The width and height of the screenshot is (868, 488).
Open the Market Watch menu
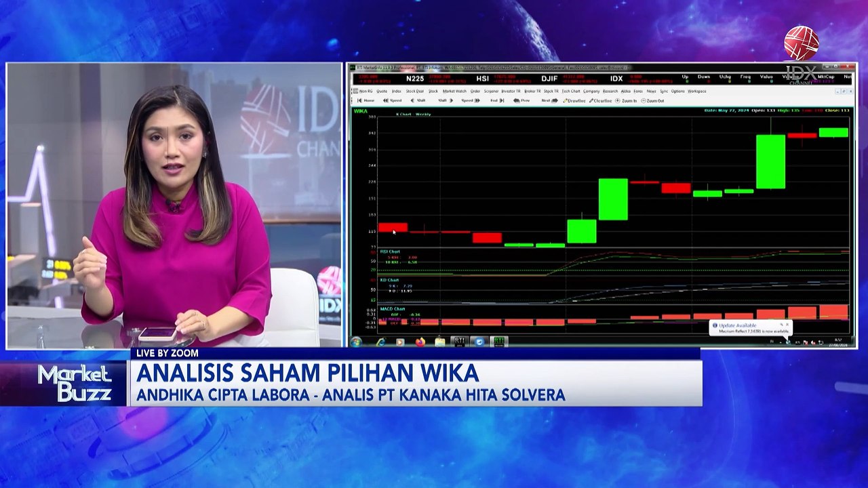click(x=454, y=91)
